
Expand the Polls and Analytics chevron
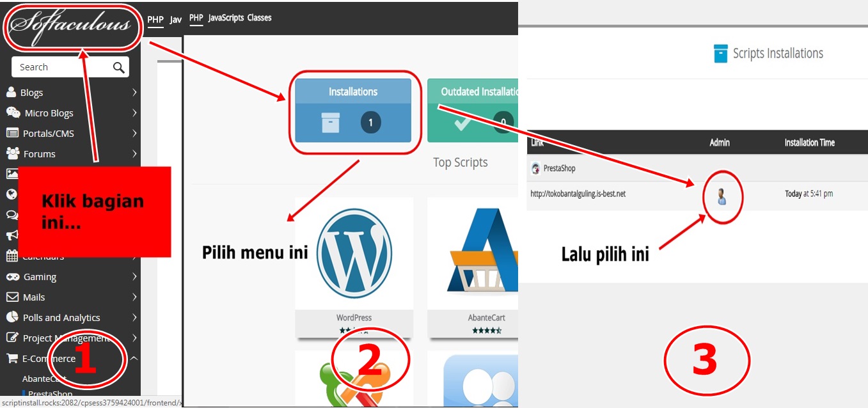coord(134,318)
